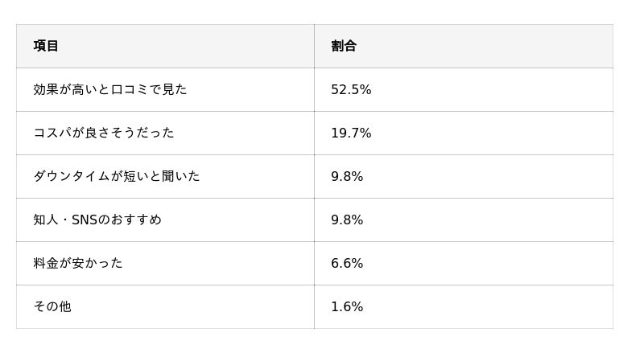
Task: Click the 割合 column header
Action: coord(344,46)
